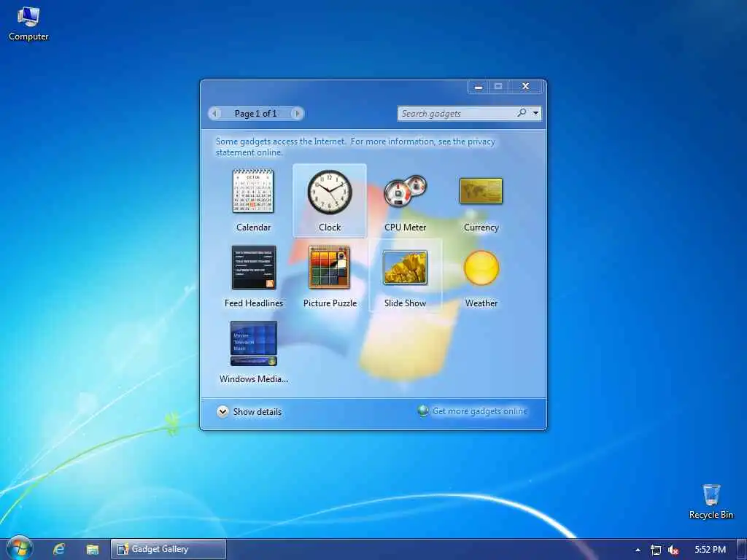Select the Feed Headlines gadget icon
This screenshot has width=747, height=560.
pyautogui.click(x=253, y=268)
